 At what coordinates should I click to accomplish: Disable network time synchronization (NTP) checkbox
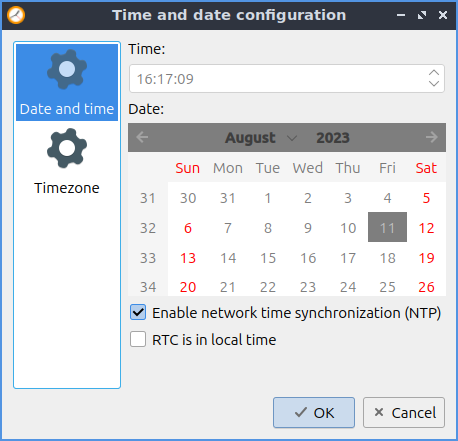pos(138,312)
